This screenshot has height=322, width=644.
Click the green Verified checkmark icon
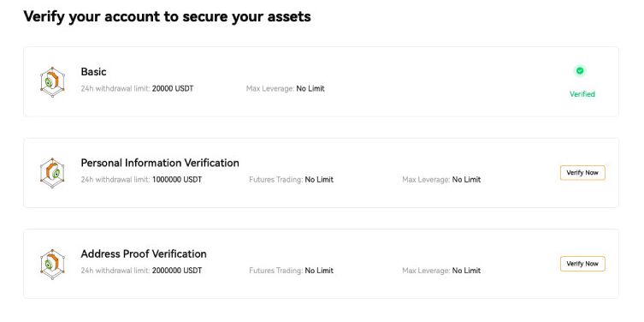(x=580, y=71)
